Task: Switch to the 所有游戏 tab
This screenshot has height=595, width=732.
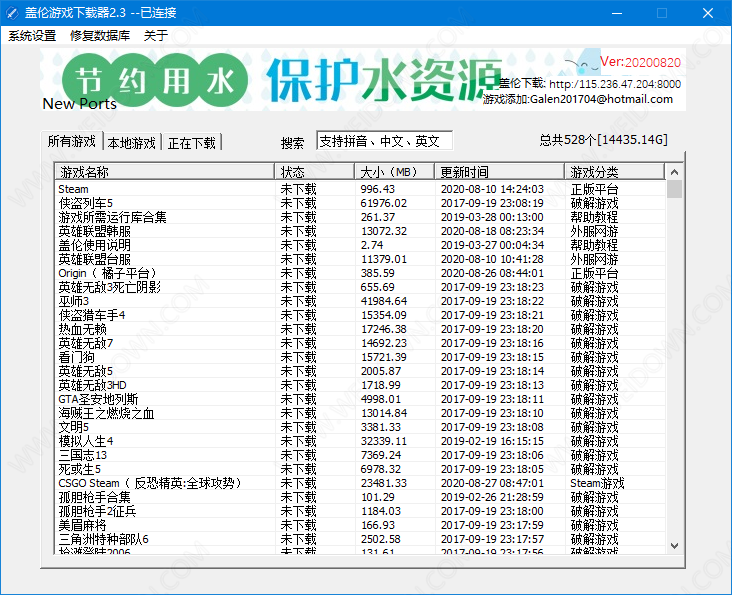Action: tap(72, 141)
